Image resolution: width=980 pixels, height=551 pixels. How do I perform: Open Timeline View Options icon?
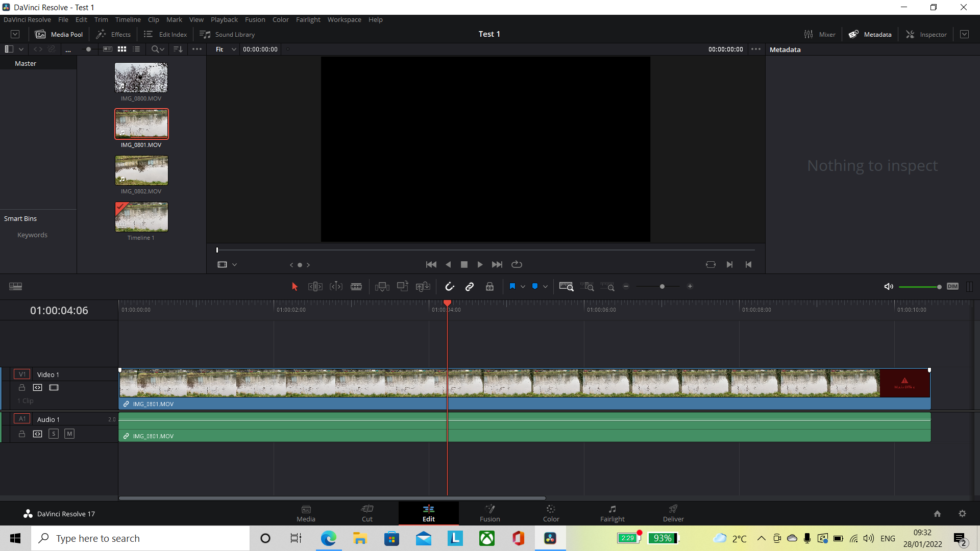coord(15,287)
